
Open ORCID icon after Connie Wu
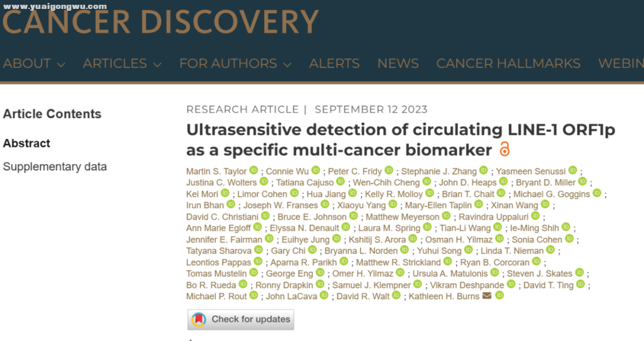316,170
